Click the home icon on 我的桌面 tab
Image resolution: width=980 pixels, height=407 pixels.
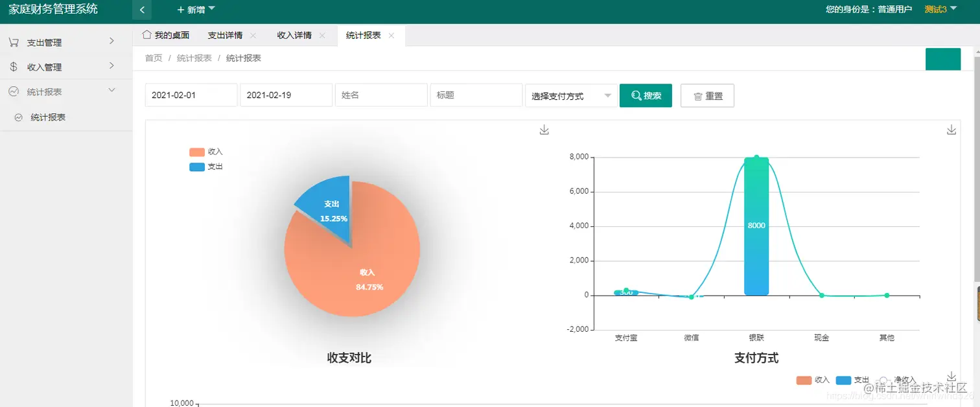click(x=146, y=34)
